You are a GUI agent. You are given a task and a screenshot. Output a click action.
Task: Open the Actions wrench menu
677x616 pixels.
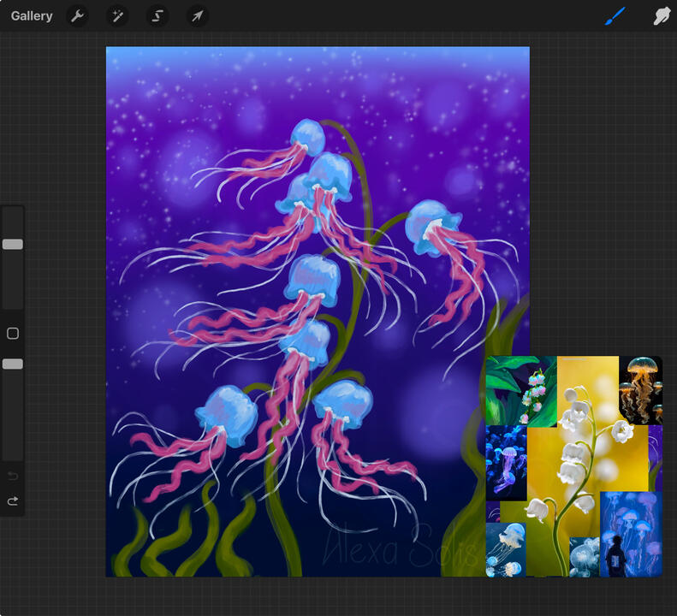click(x=77, y=16)
